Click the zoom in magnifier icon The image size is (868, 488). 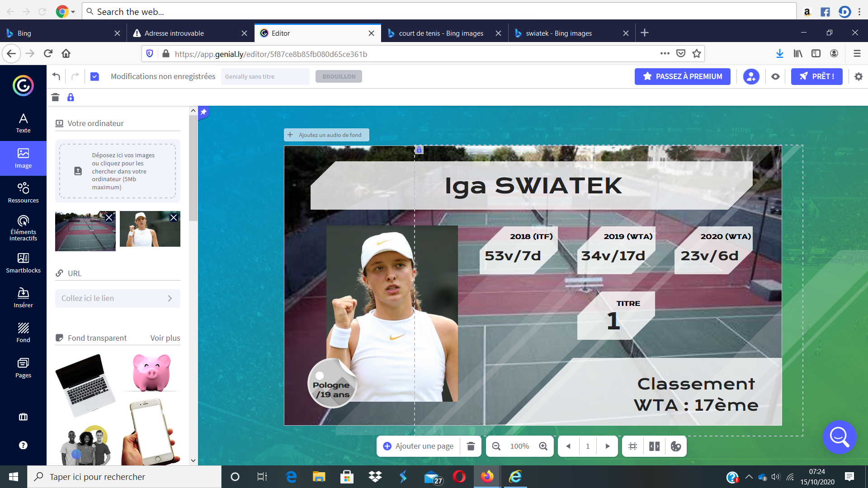(x=543, y=446)
